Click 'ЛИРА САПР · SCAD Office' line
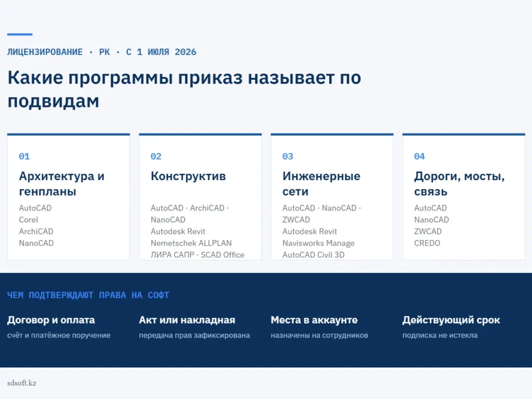532x399 pixels. click(197, 255)
